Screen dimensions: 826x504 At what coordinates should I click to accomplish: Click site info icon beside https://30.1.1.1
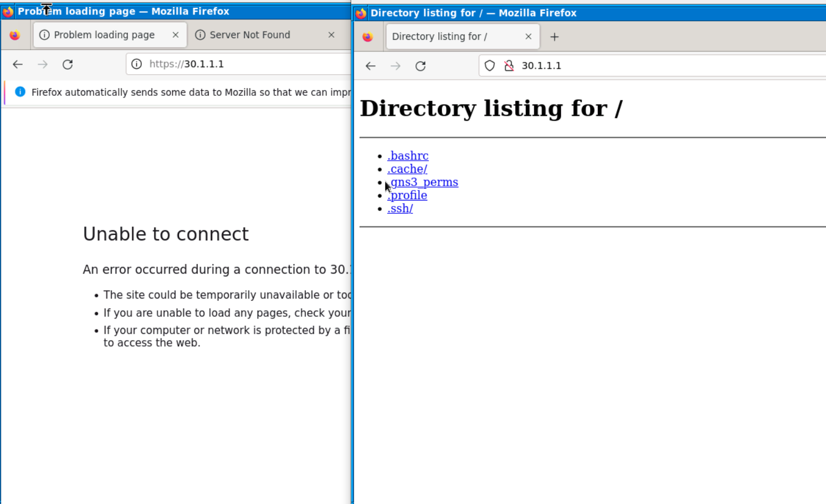[x=136, y=64]
